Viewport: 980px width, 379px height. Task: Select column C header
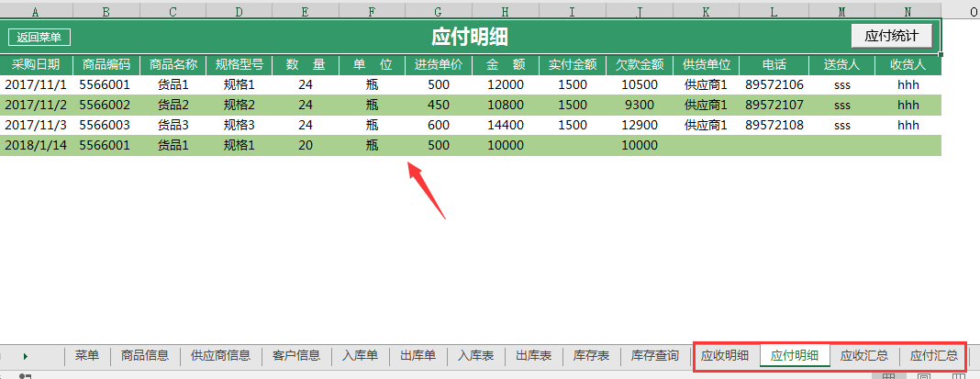pos(173,12)
